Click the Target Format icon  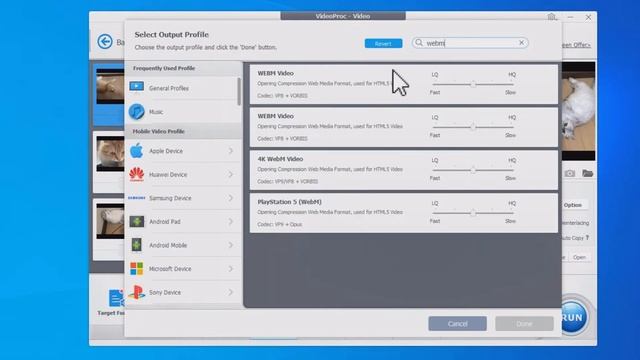tap(116, 298)
